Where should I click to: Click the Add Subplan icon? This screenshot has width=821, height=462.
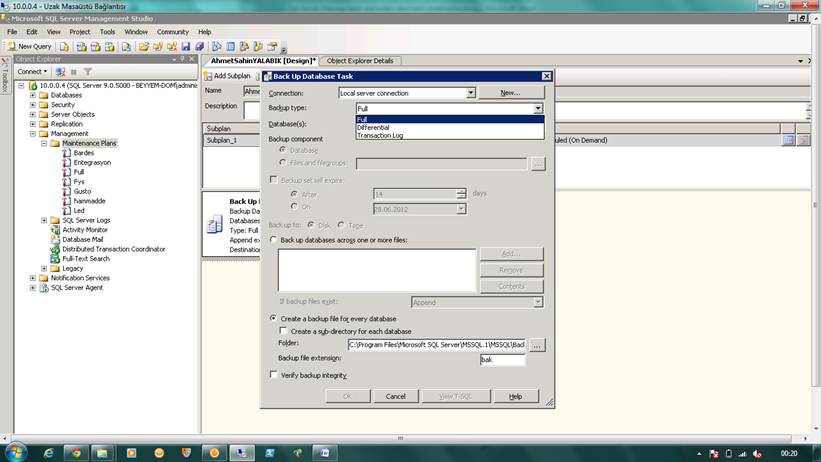pos(208,76)
